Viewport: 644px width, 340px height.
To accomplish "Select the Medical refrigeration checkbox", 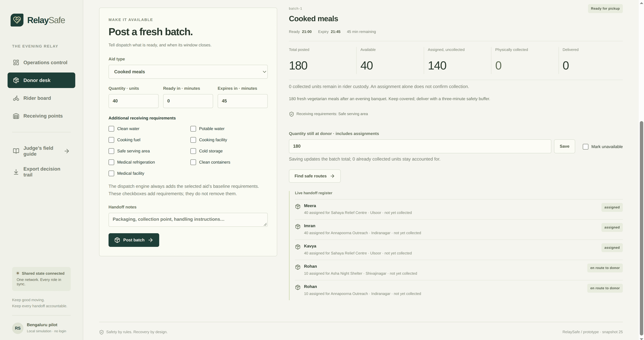I will [x=111, y=162].
